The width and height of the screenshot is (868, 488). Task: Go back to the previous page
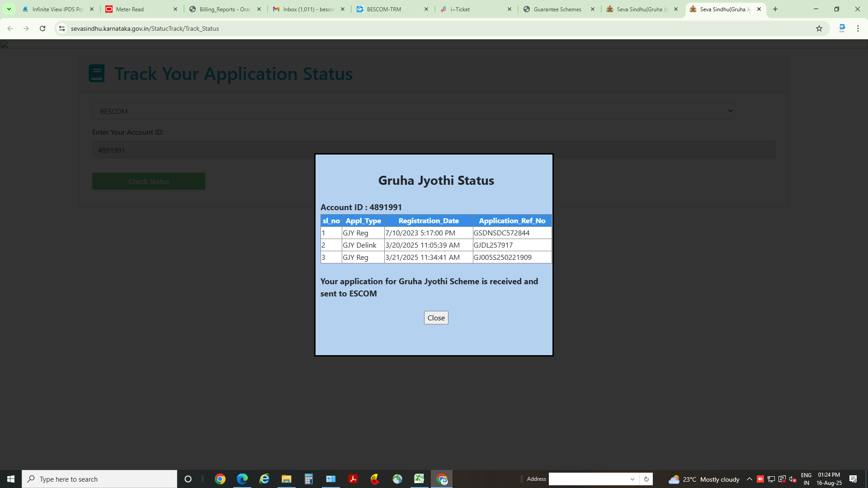tap(10, 28)
